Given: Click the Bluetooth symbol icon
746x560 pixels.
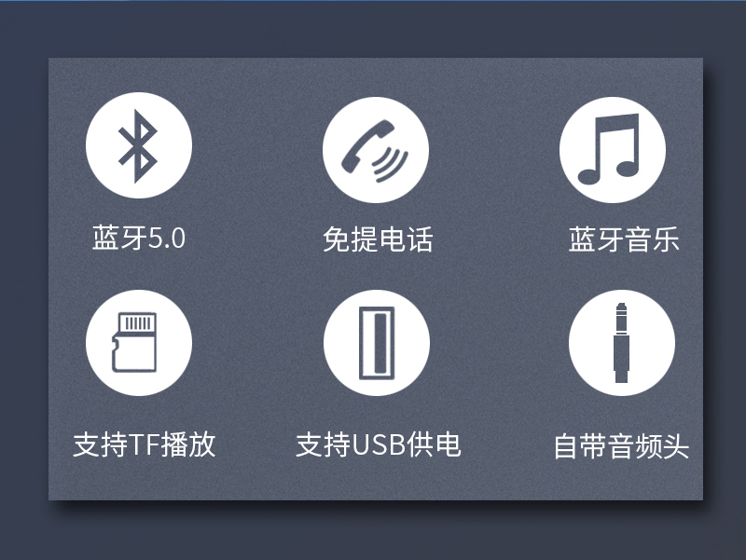Looking at the screenshot, I should (x=139, y=145).
